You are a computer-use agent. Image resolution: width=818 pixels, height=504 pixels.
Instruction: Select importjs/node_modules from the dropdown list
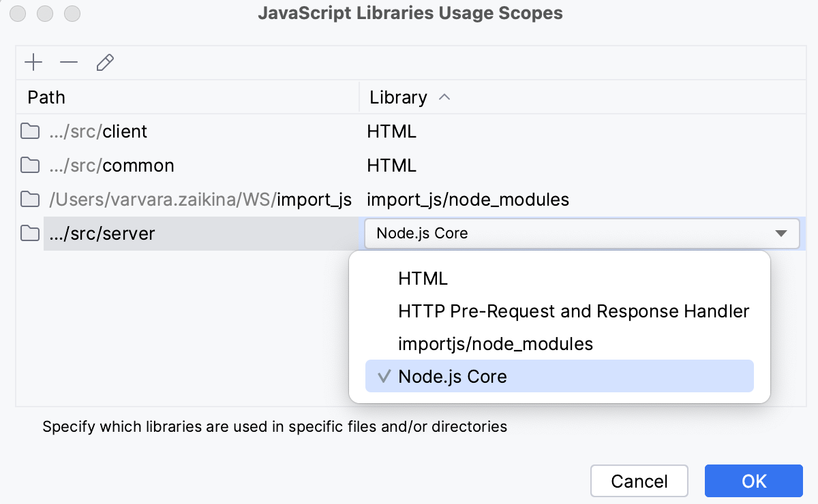496,343
